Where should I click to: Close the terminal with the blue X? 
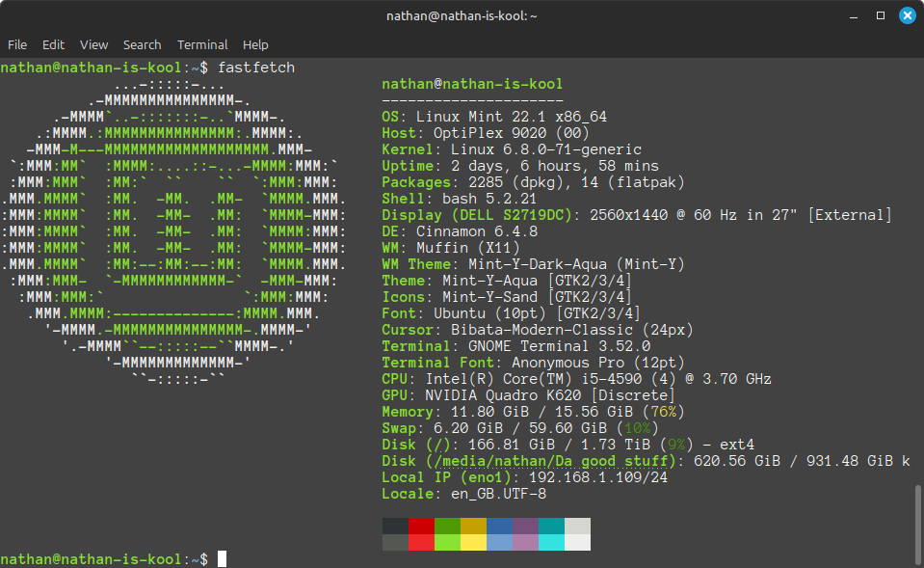point(908,16)
